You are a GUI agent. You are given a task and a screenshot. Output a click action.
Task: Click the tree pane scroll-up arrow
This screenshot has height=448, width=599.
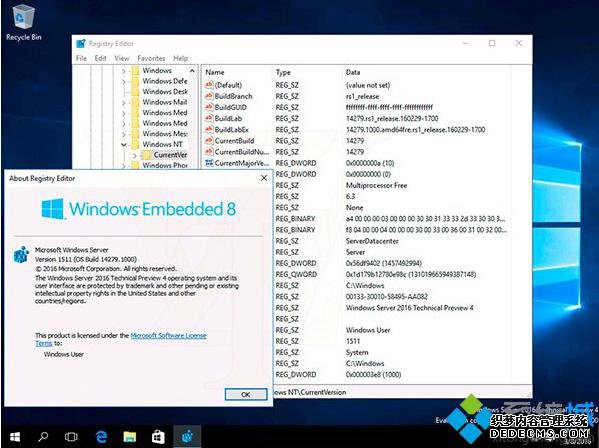[x=192, y=71]
